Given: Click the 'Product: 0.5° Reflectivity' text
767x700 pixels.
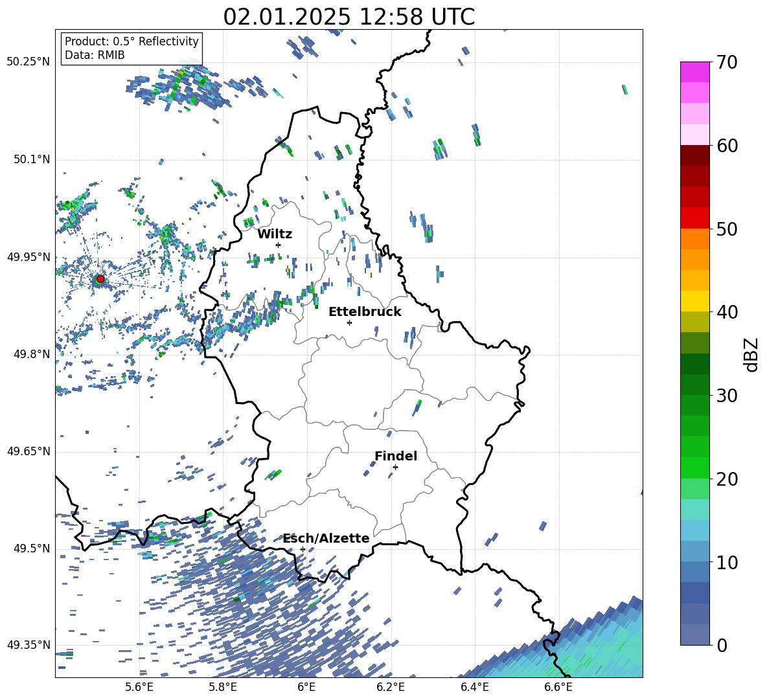Looking at the screenshot, I should coord(132,41).
